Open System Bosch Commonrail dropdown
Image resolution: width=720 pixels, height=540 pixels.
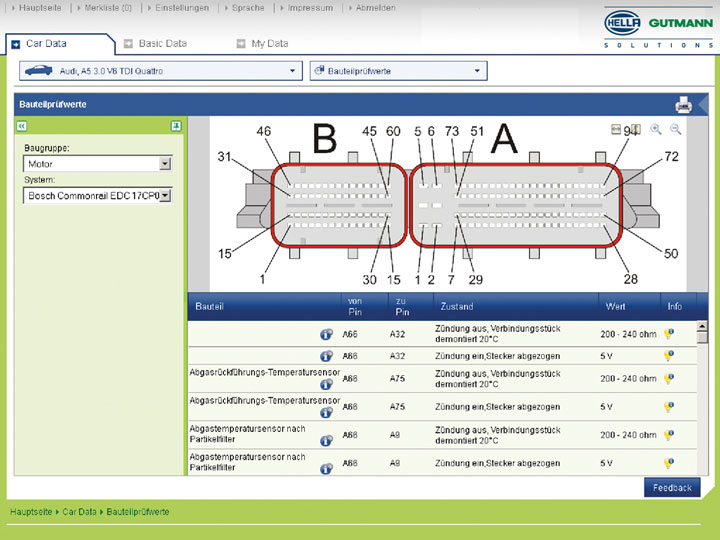click(165, 196)
